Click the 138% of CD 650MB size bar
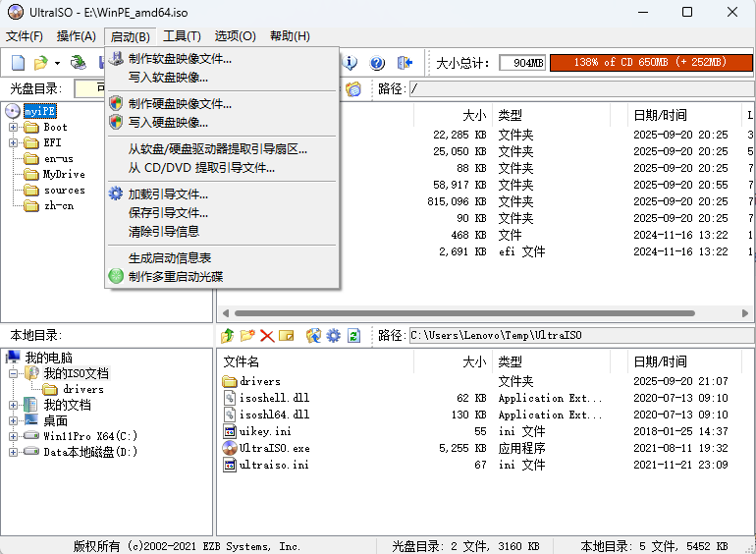 (651, 62)
